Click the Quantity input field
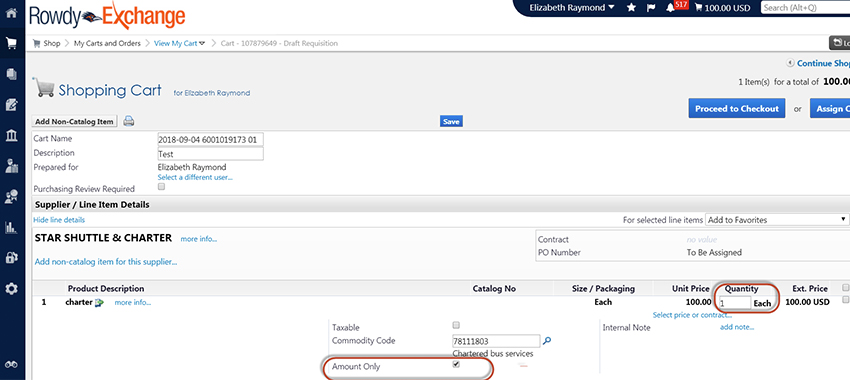 [x=735, y=303]
